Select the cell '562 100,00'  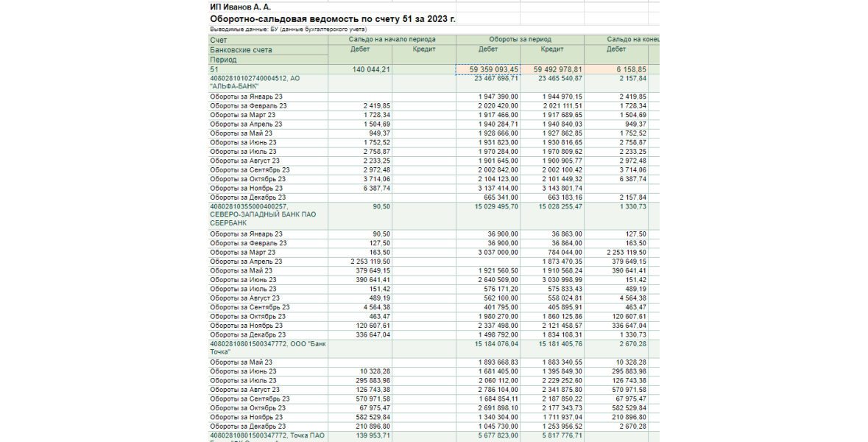(x=487, y=298)
